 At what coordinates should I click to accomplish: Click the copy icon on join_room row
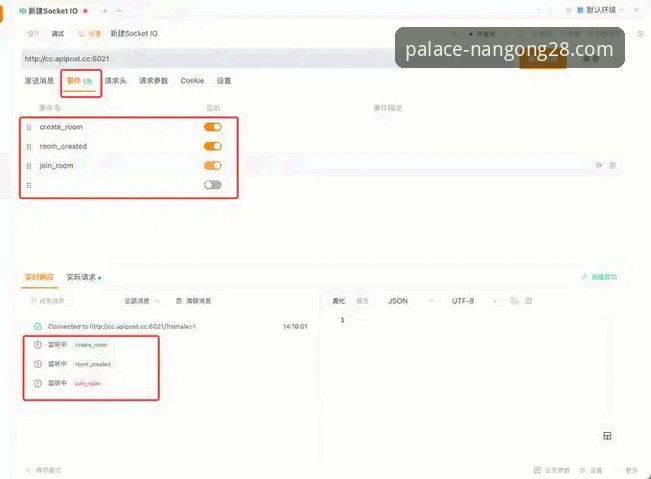coord(599,165)
